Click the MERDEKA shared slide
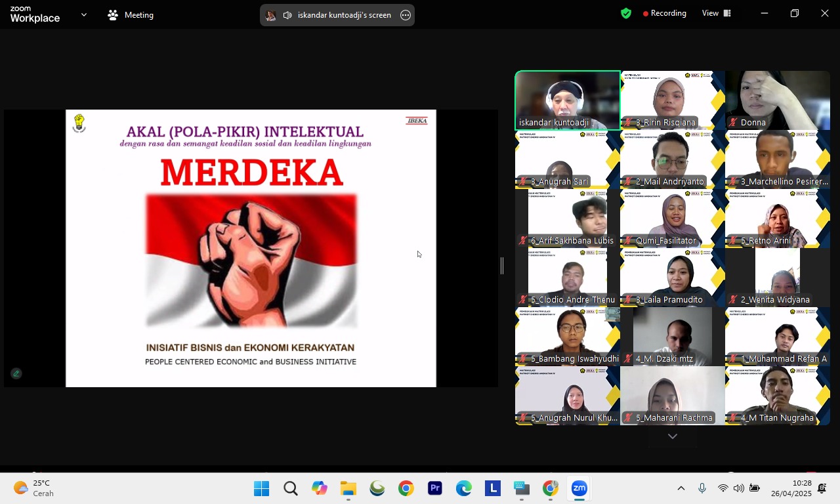Screen dimensions: 840x504 (x=251, y=248)
